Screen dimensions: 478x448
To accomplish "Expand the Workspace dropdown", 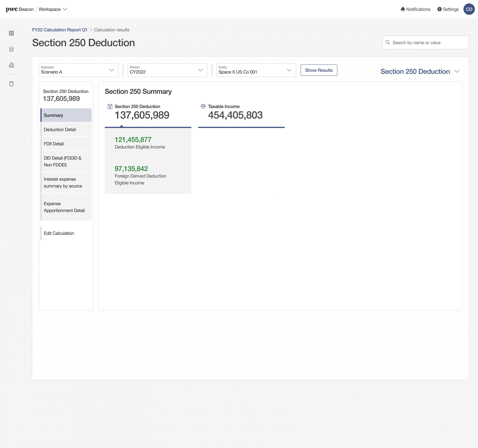I will pos(53,9).
